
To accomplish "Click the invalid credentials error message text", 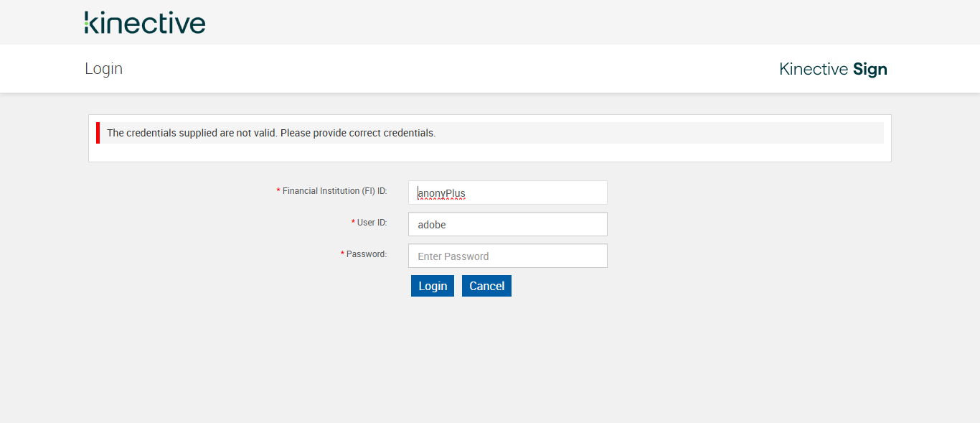I will [271, 133].
